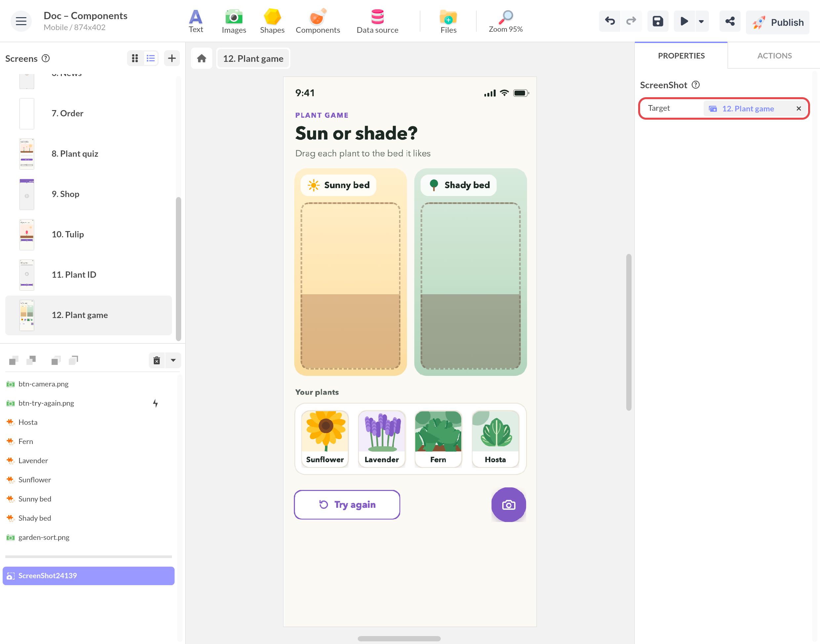Clear the Target screen with the X
The height and width of the screenshot is (644, 820).
click(799, 108)
